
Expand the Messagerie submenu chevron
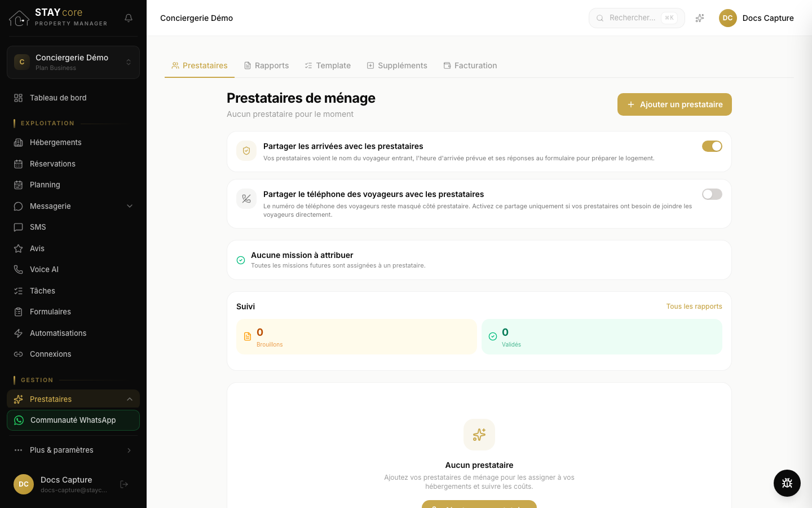130,206
